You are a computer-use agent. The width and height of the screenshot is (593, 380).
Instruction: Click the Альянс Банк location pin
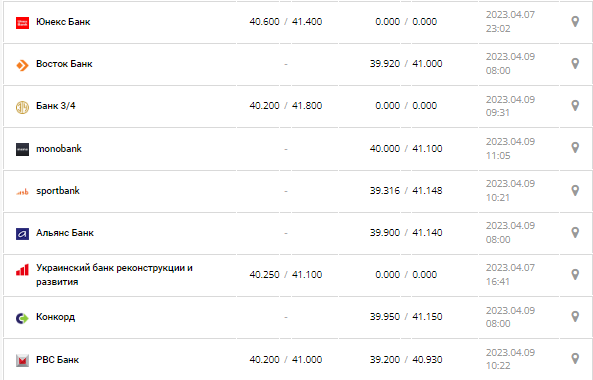(x=575, y=232)
